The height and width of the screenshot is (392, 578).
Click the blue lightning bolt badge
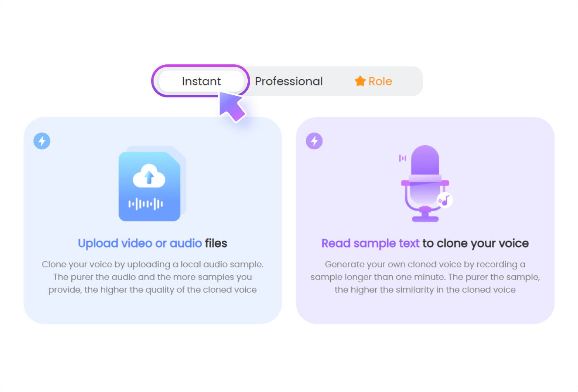click(42, 141)
